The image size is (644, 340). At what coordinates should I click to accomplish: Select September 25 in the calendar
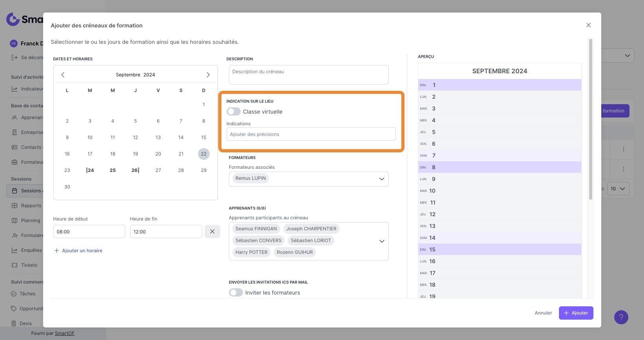112,170
